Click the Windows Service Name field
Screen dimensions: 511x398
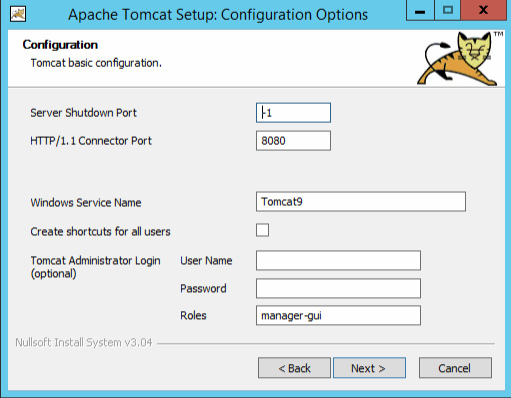coord(361,202)
